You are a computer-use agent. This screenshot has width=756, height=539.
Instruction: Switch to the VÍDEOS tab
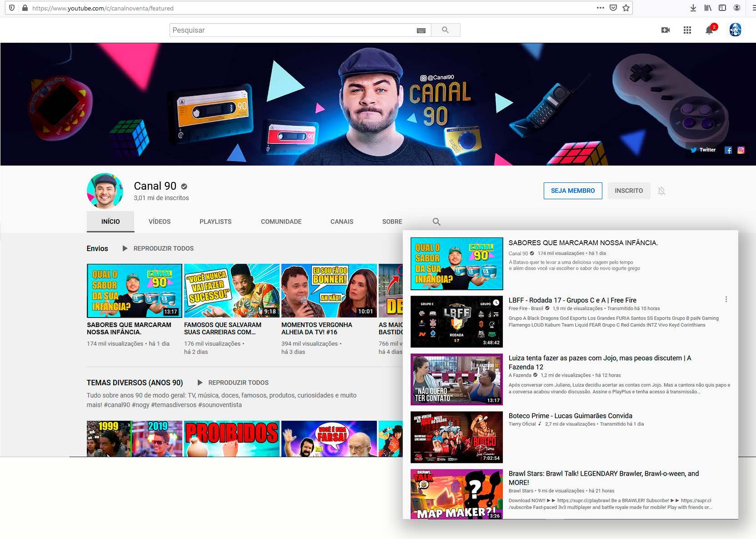coord(160,222)
